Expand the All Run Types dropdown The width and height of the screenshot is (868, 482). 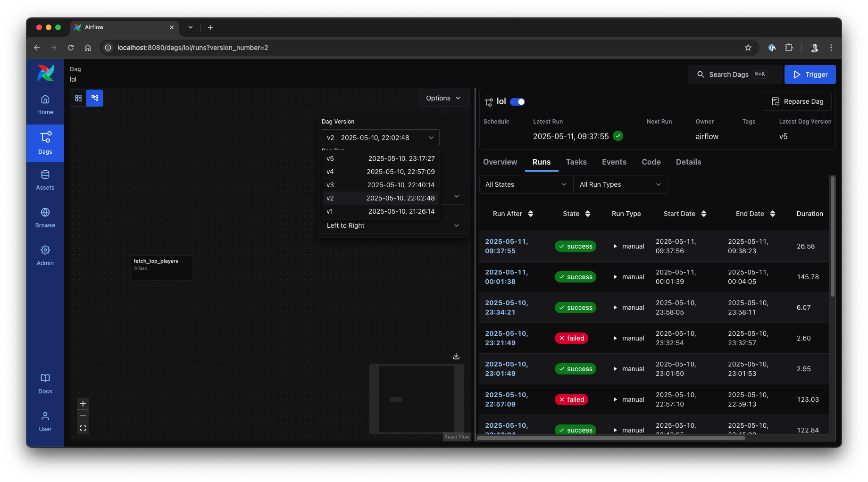620,184
